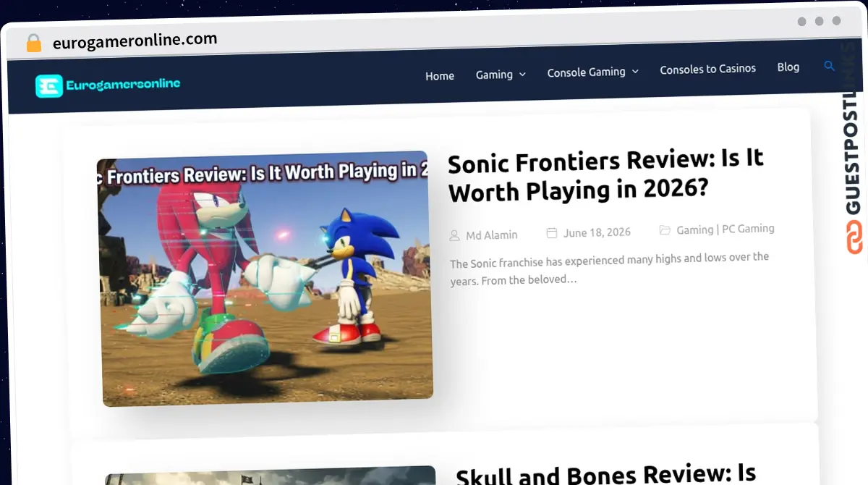Expand the Gaming menu chevron
Image resolution: width=868 pixels, height=485 pixels.
tap(522, 74)
